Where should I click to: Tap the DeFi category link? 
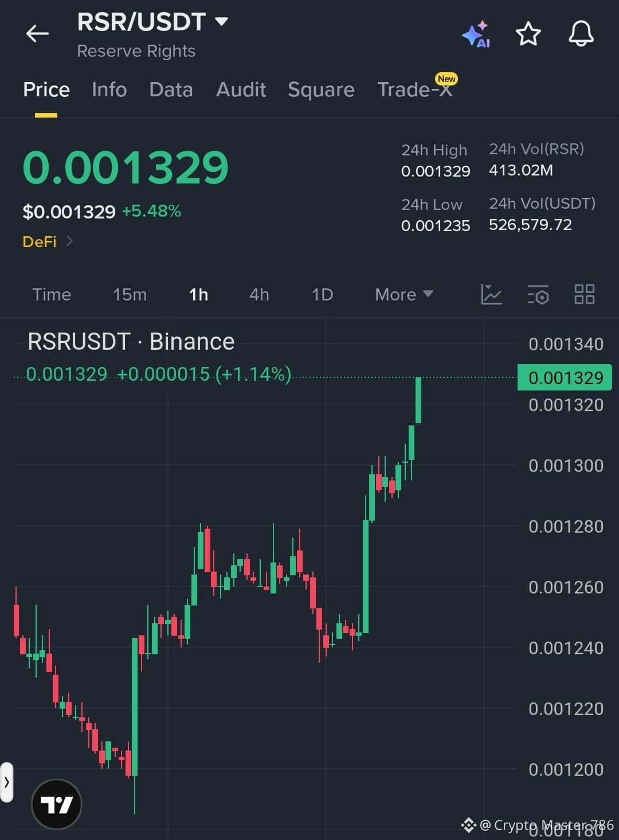point(40,241)
